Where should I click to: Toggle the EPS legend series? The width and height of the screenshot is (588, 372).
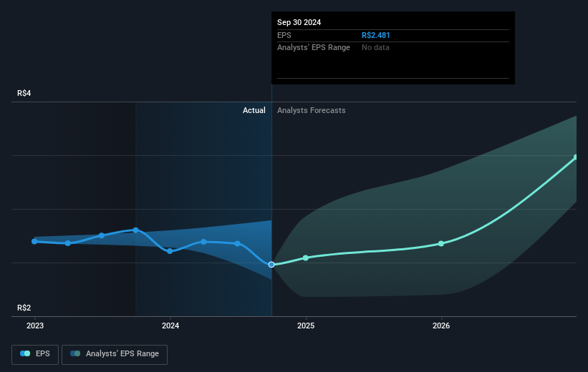pos(35,354)
